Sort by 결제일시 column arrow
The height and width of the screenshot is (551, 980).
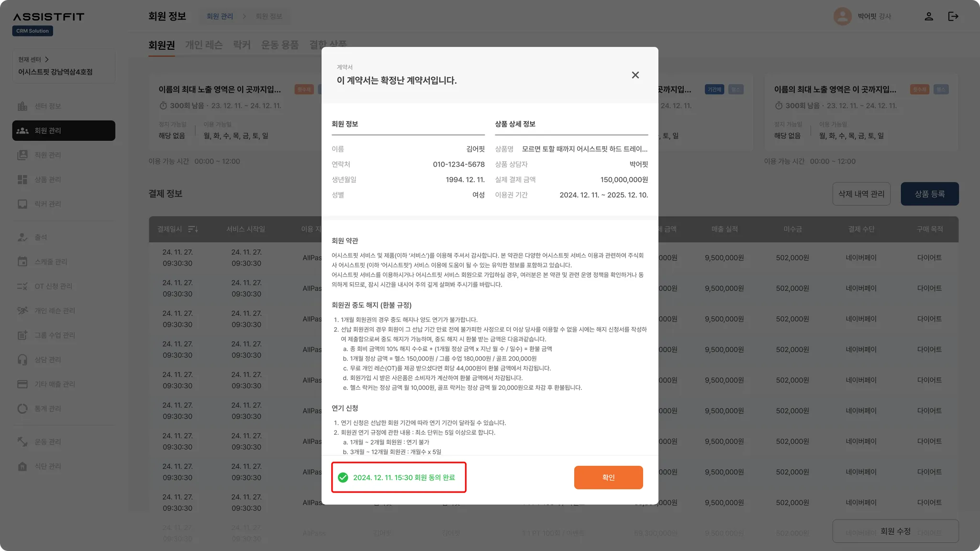pos(193,229)
